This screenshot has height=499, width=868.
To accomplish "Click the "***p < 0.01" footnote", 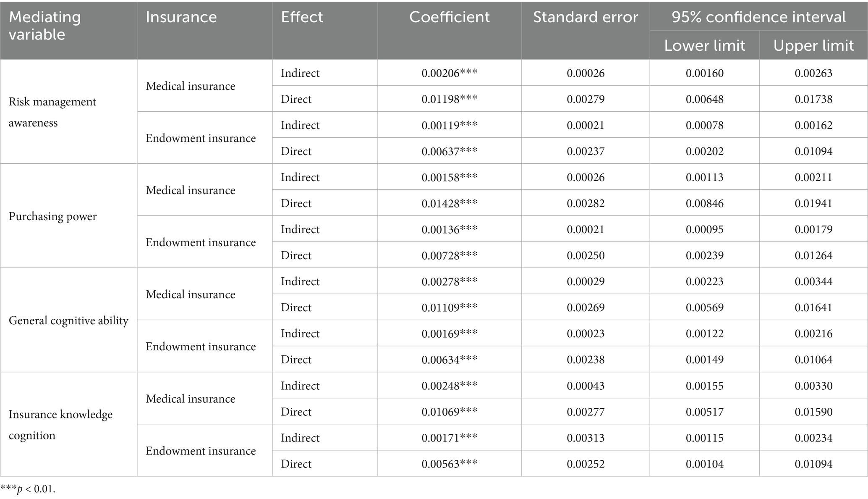I will (28, 489).
